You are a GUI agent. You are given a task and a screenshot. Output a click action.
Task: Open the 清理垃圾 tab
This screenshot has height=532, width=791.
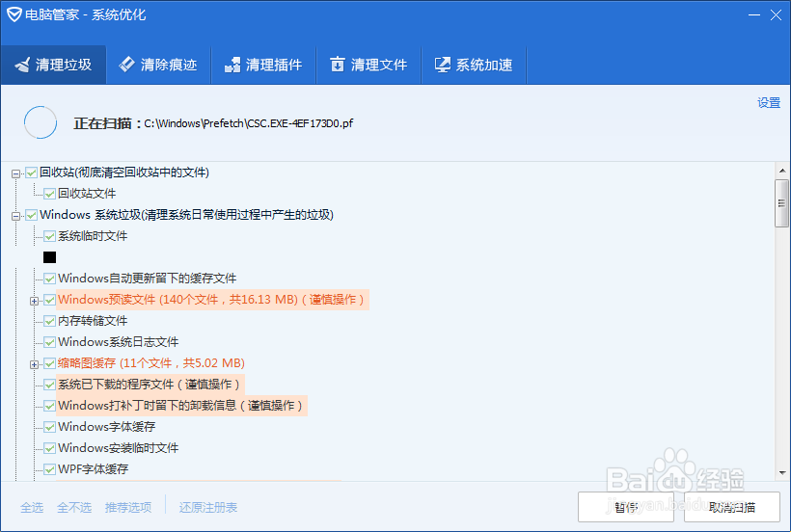tap(53, 65)
